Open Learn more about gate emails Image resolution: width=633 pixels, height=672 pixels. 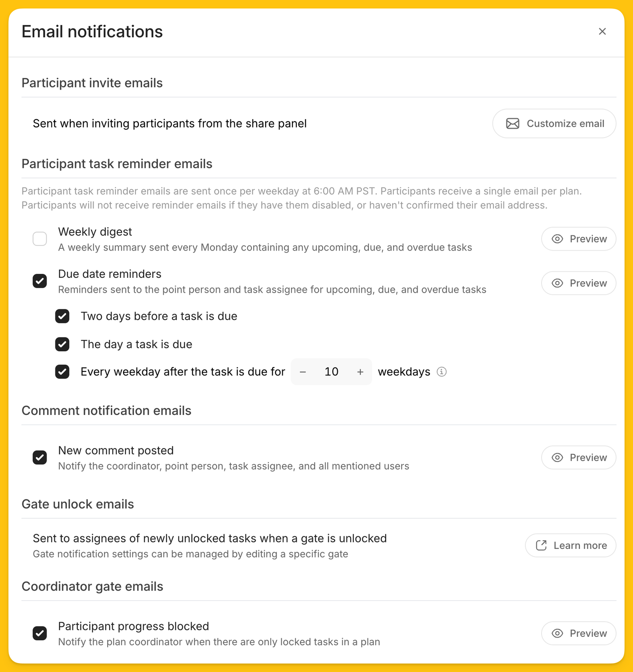[x=571, y=545]
